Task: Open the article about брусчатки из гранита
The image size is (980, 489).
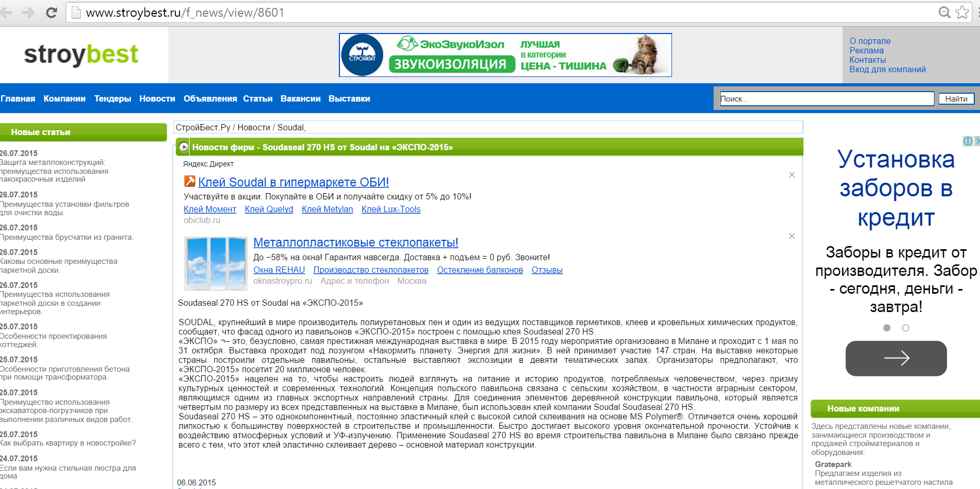Action: pyautogui.click(x=67, y=237)
